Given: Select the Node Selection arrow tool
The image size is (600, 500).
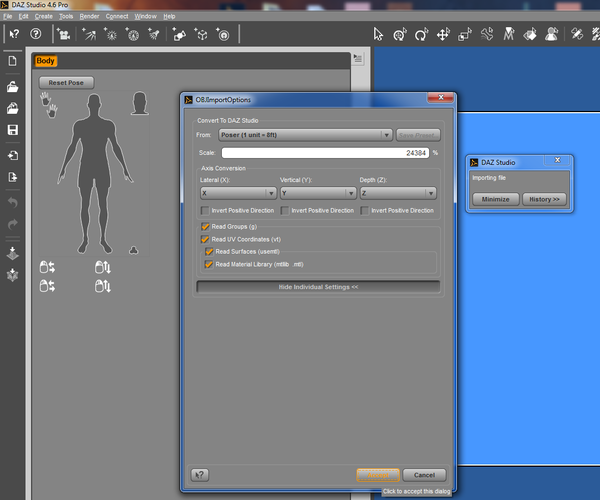Looking at the screenshot, I should 378,34.
